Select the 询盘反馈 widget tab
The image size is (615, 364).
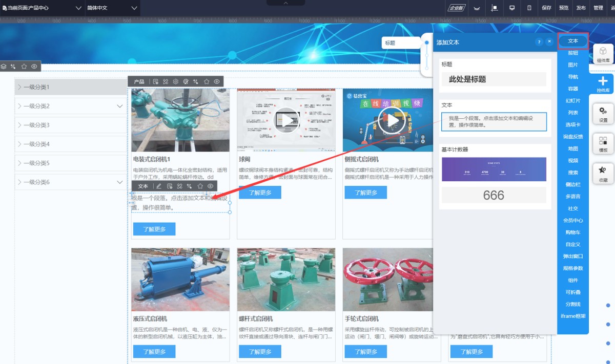(x=573, y=137)
